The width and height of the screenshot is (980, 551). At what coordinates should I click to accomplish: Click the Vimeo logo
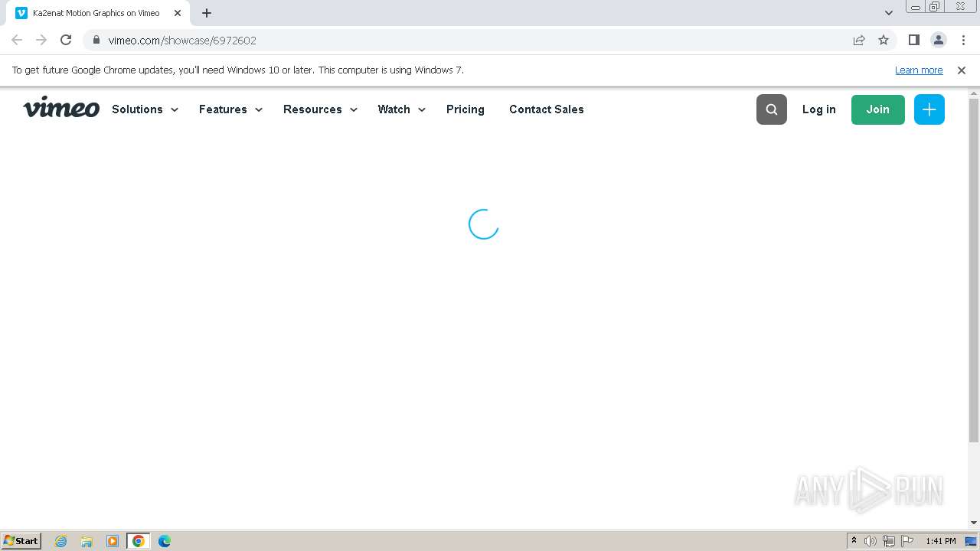point(61,109)
